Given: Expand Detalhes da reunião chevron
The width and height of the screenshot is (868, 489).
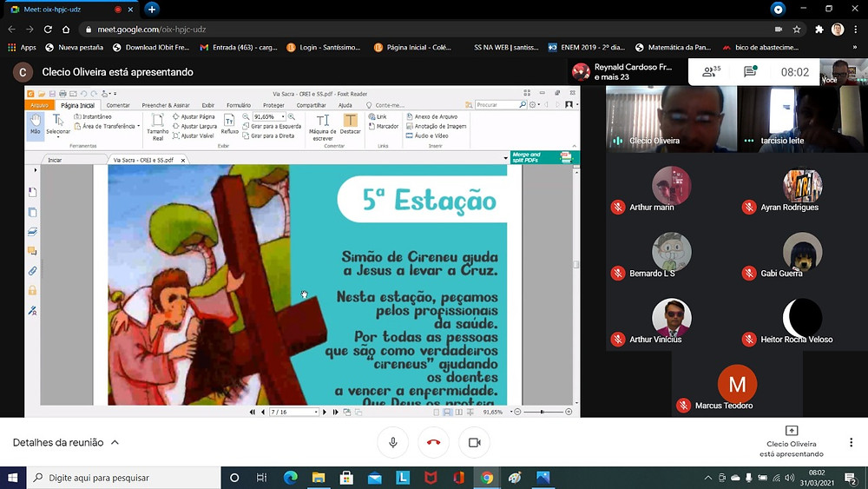Looking at the screenshot, I should 115,442.
